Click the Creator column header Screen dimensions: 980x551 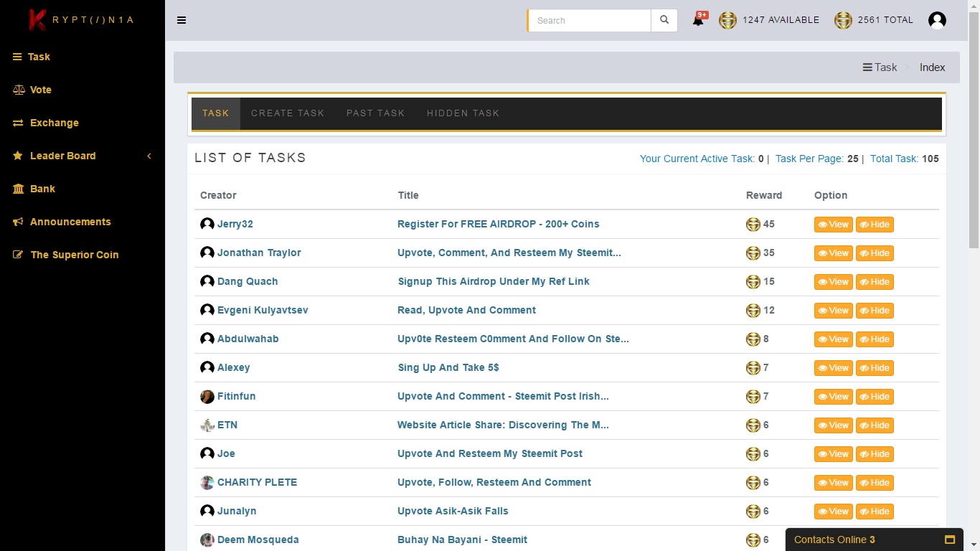(218, 195)
